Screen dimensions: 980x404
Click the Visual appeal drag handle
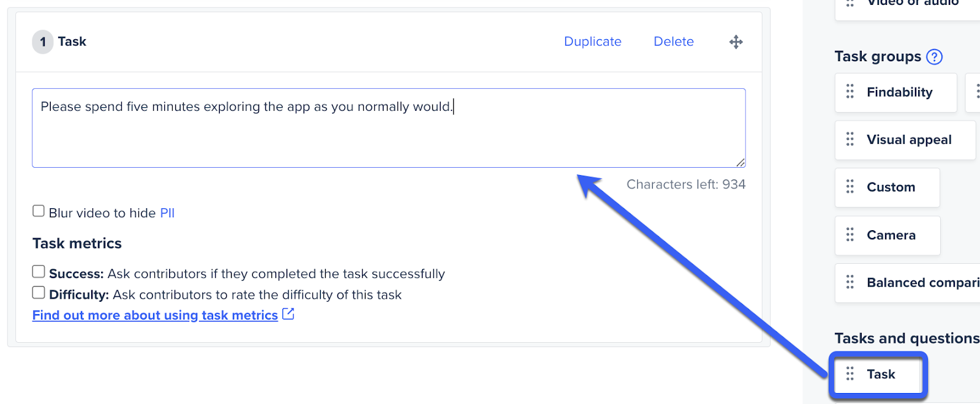(x=850, y=140)
